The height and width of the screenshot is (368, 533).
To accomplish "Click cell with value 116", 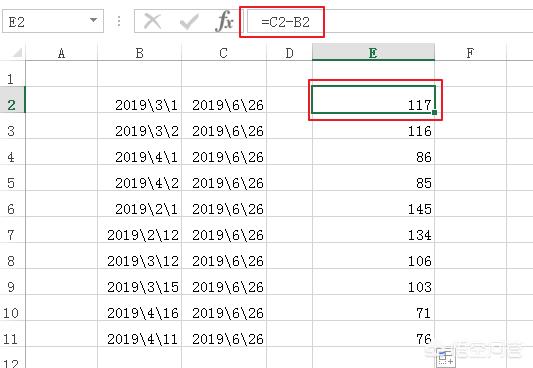I will pos(373,126).
